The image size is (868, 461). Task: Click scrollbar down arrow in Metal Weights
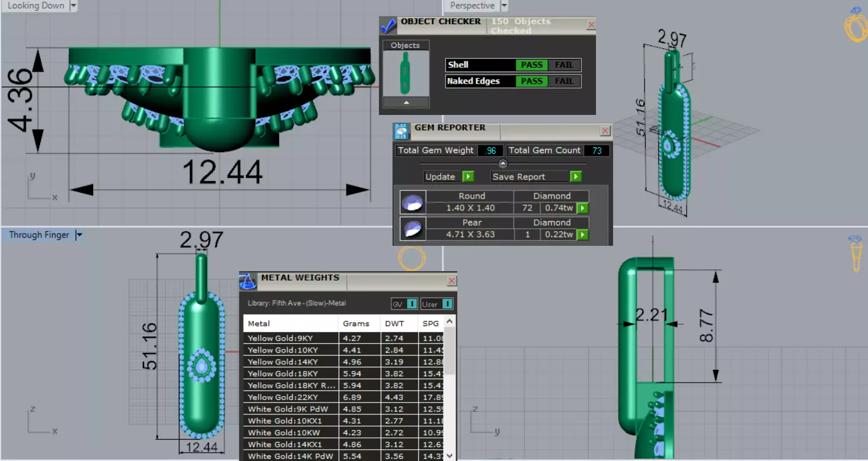(x=450, y=455)
